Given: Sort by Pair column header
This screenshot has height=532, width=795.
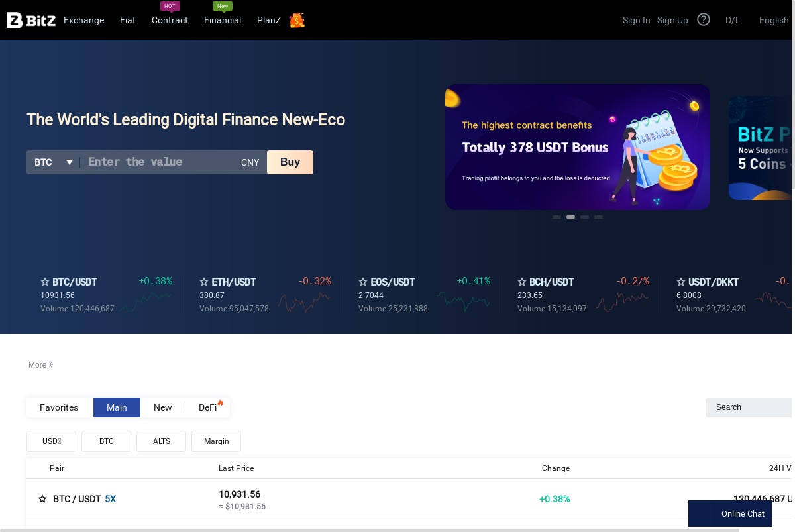Looking at the screenshot, I should click(x=57, y=468).
